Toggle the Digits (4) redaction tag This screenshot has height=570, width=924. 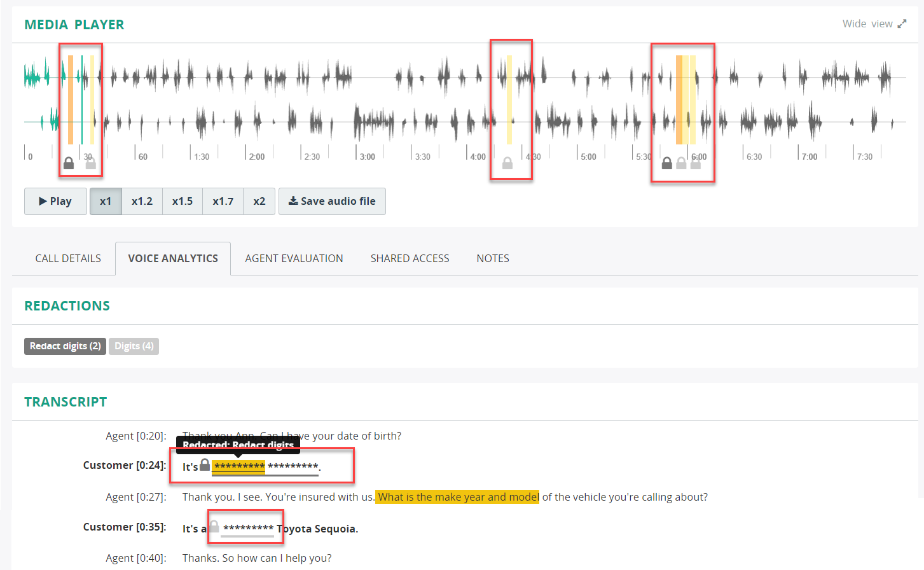134,346
